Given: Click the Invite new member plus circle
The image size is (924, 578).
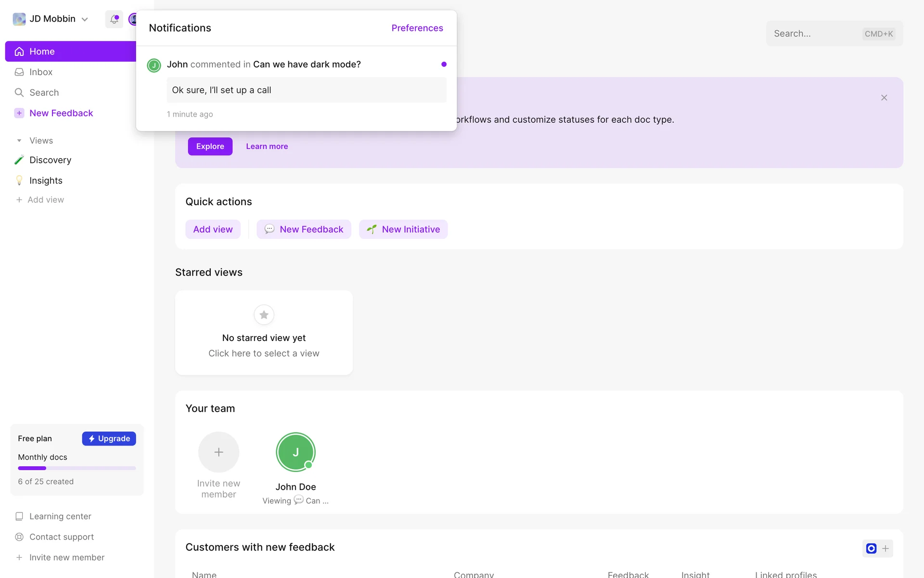Looking at the screenshot, I should 218,452.
